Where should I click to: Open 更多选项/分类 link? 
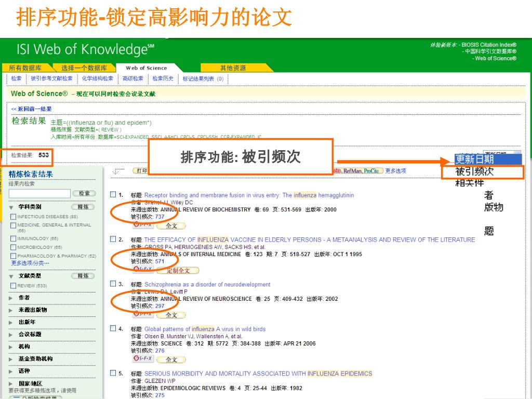tap(30, 263)
